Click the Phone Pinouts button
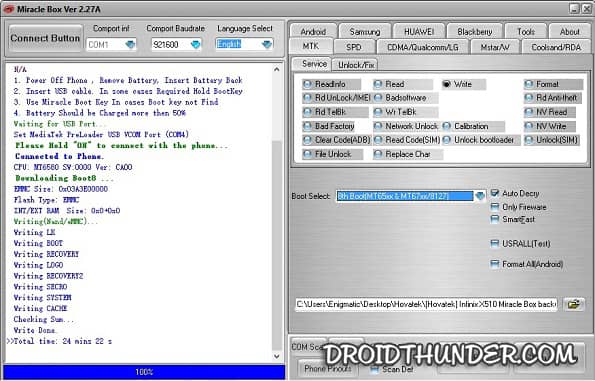595x381 pixels. click(327, 368)
